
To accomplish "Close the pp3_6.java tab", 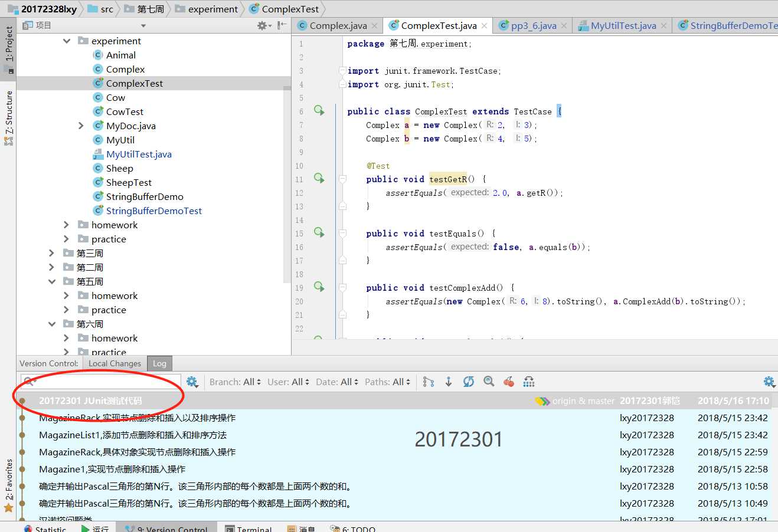I will (x=564, y=26).
